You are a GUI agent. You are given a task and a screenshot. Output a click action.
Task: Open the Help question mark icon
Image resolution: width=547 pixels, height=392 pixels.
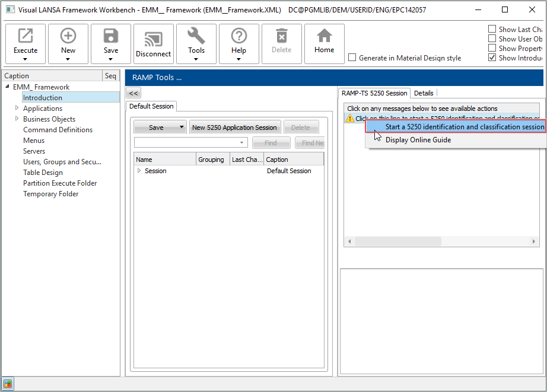click(x=238, y=37)
